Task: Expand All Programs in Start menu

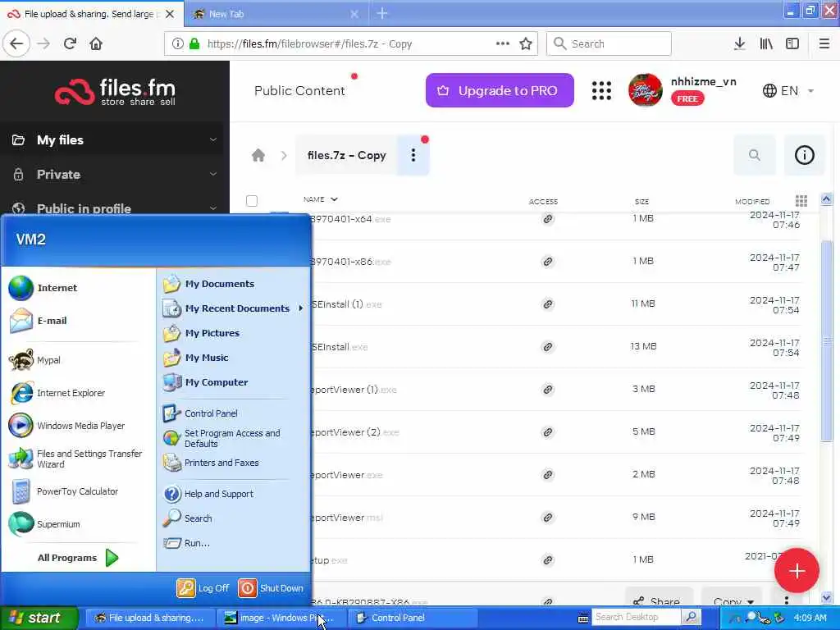Action: [78, 558]
